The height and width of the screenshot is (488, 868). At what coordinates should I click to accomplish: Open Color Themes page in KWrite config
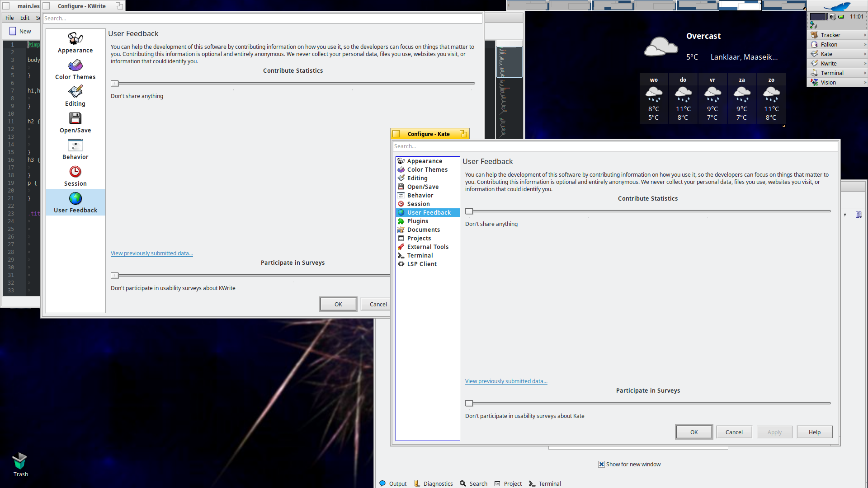(75, 70)
